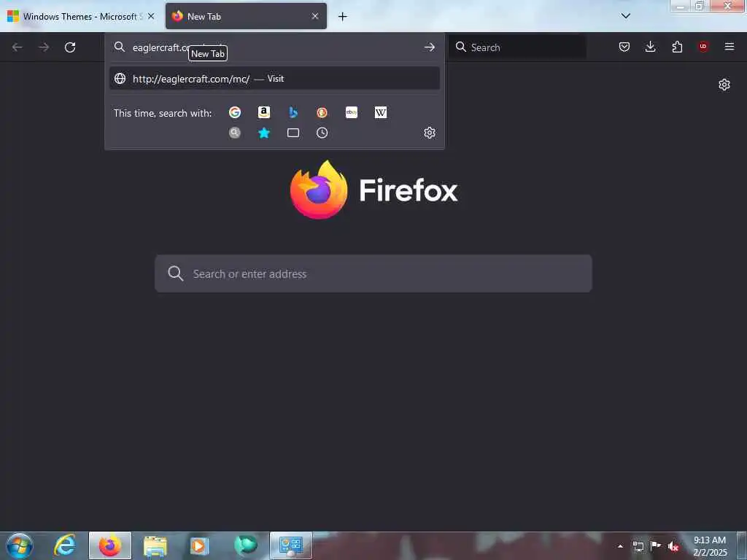Open the Control Panel taskbar item
This screenshot has width=747, height=560.
pyautogui.click(x=290, y=545)
